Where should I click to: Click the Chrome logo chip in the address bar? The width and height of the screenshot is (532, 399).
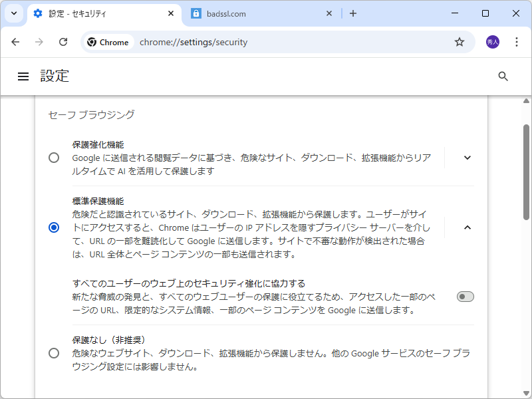[108, 41]
